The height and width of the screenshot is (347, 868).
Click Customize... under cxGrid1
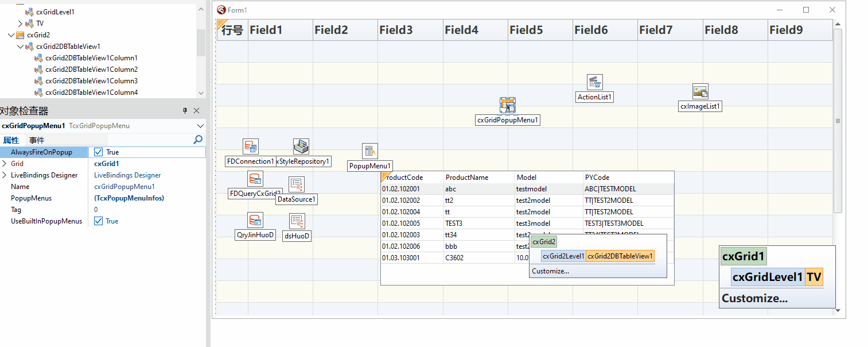(754, 298)
